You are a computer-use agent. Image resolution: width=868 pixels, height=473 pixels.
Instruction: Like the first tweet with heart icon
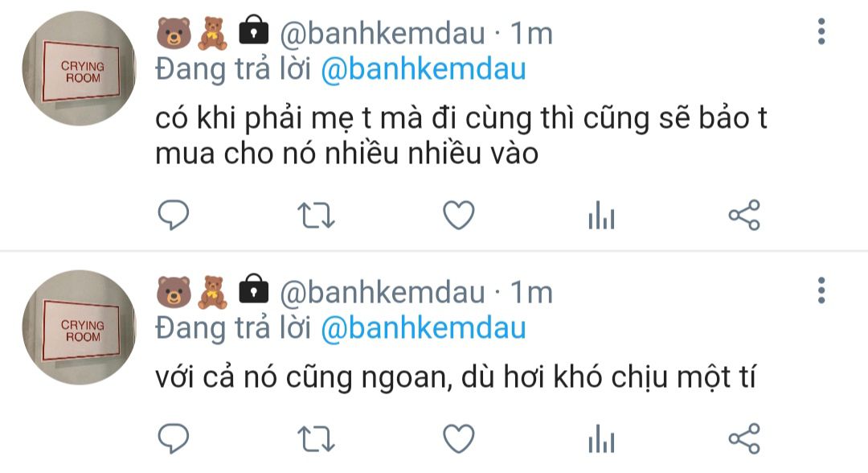tap(459, 215)
